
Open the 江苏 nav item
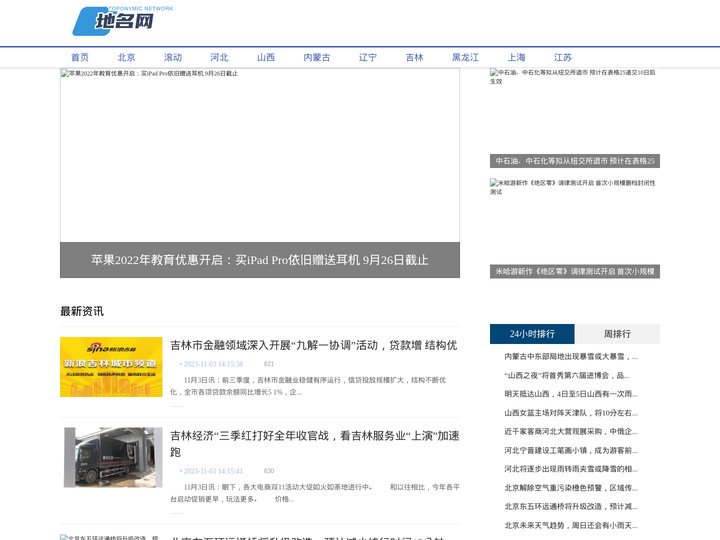563,57
